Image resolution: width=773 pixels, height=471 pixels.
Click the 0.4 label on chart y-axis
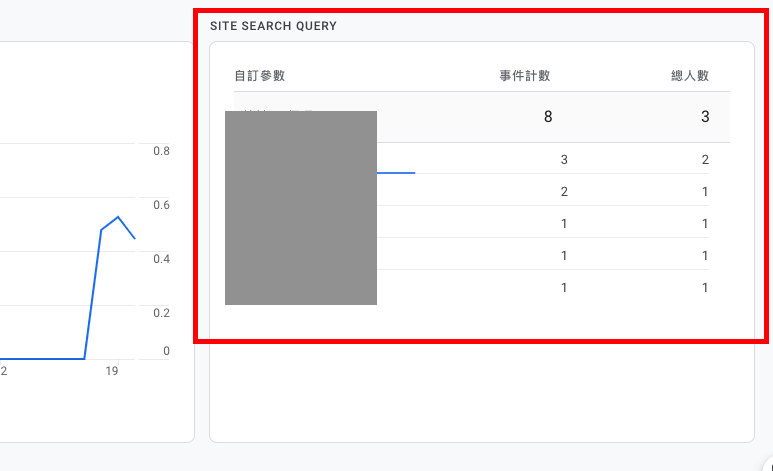[161, 259]
